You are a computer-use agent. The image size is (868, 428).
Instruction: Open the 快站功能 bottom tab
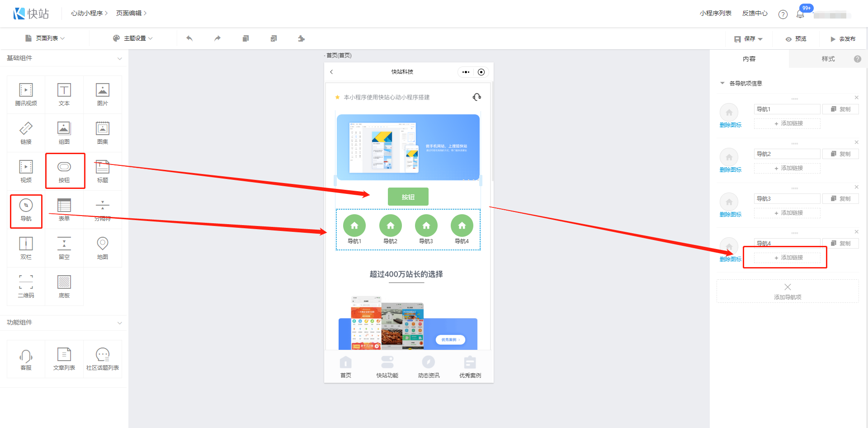click(x=387, y=367)
